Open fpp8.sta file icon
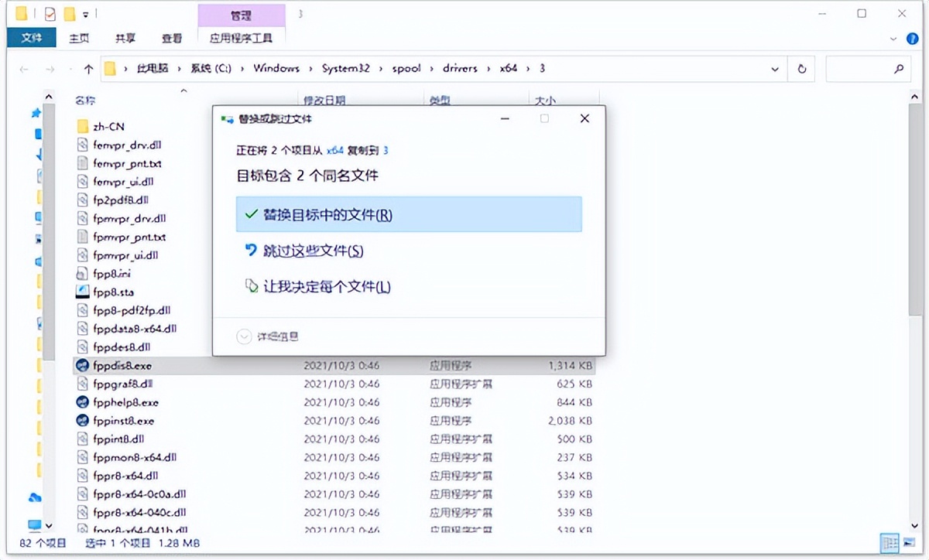This screenshot has width=929, height=560. (x=82, y=292)
